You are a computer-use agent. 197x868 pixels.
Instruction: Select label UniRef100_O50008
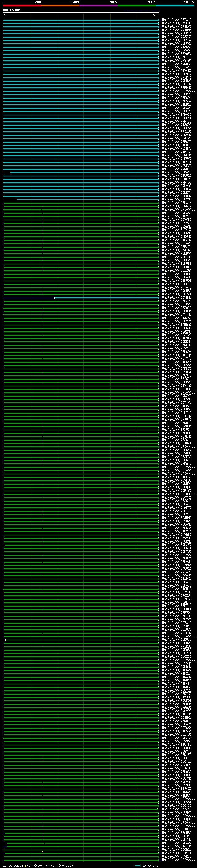[x=176, y=50]
